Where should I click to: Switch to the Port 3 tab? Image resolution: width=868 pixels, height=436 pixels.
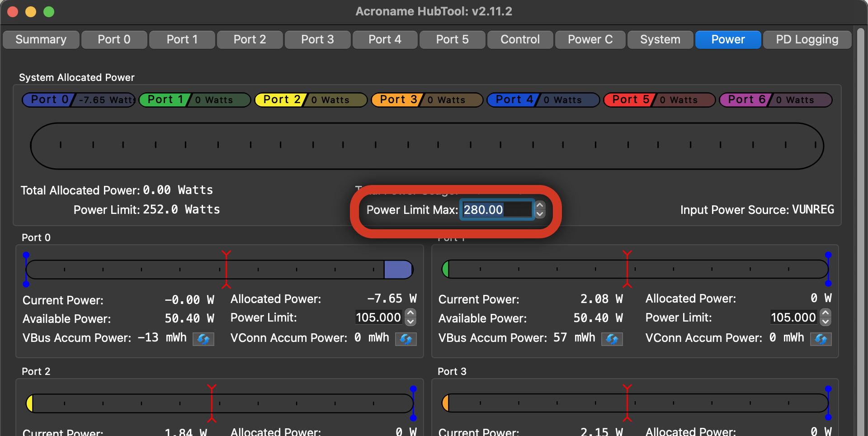click(x=318, y=39)
